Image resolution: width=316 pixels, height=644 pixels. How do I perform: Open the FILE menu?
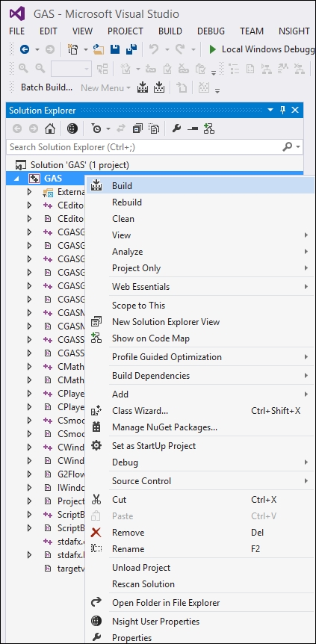point(17,31)
